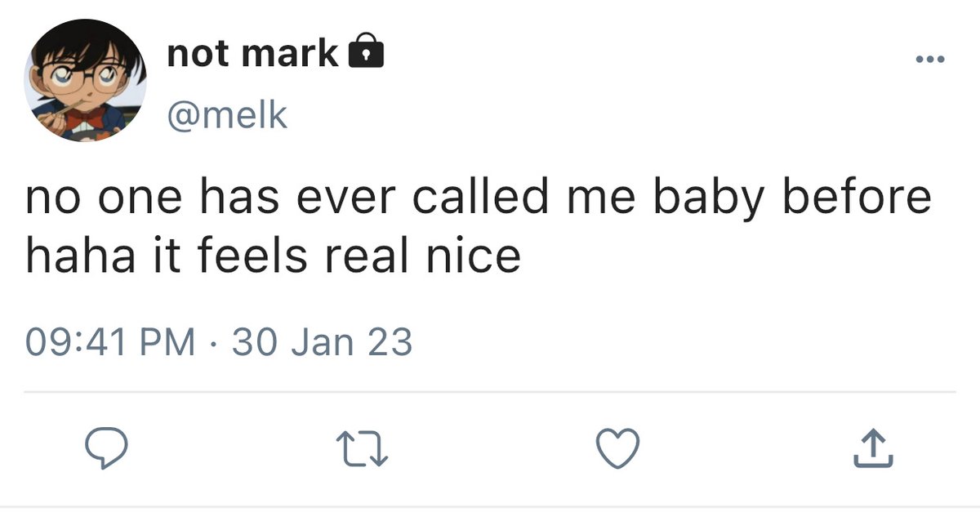The image size is (980, 521).
Task: Select the '30 Jan 23' date text
Action: (x=323, y=341)
